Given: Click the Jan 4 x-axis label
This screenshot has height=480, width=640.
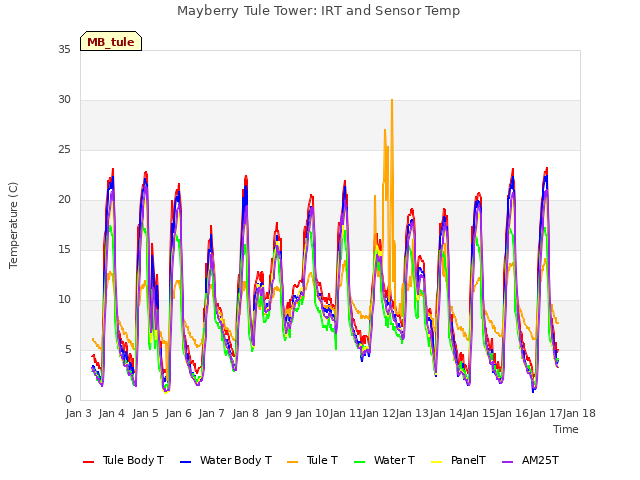Looking at the screenshot, I should coord(112,413).
